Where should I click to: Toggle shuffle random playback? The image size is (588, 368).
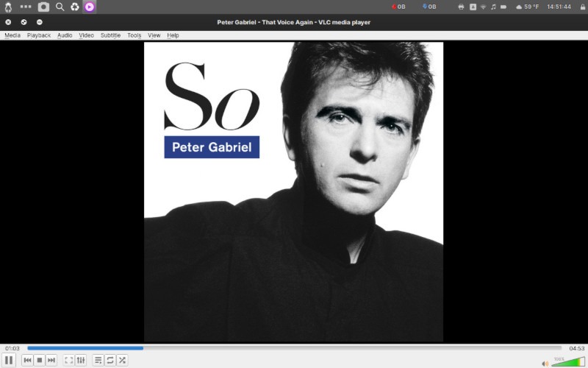[x=122, y=360]
